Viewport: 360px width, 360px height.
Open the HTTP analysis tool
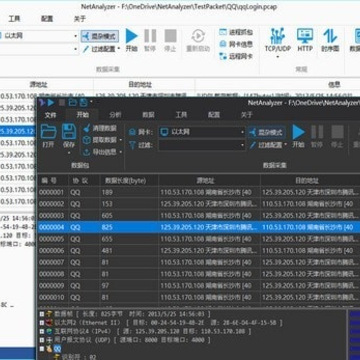click(305, 40)
